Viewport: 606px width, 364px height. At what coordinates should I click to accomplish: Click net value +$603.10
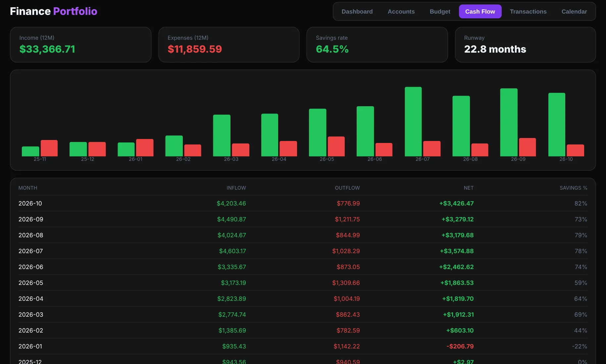coord(460,330)
